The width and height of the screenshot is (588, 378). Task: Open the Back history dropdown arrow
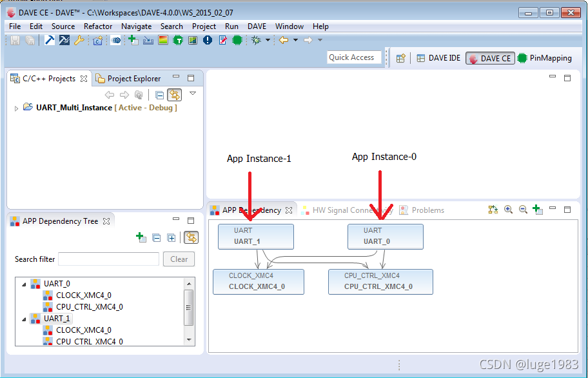tap(295, 40)
